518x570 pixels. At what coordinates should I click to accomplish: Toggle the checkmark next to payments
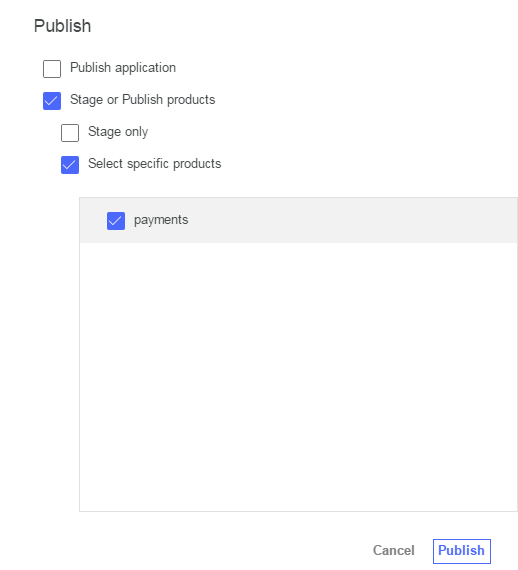116,221
